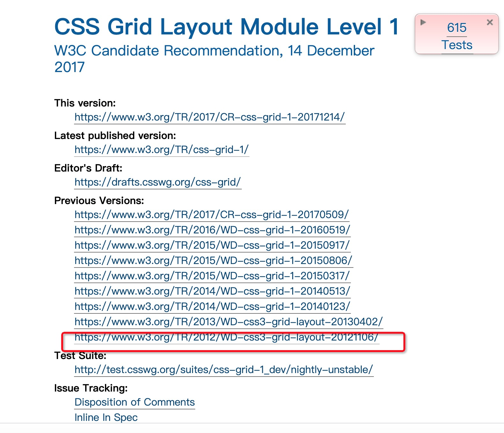
Task: Click the 'Latest published version:' label
Action: coord(115,136)
